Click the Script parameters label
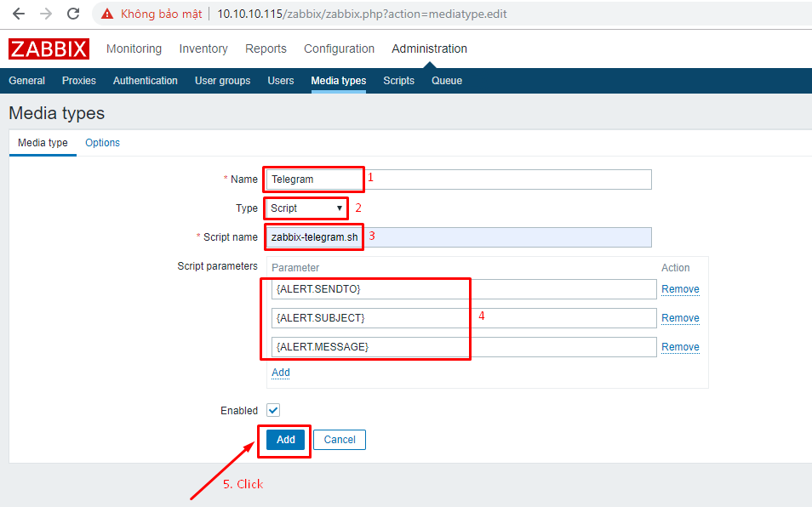 coord(218,266)
